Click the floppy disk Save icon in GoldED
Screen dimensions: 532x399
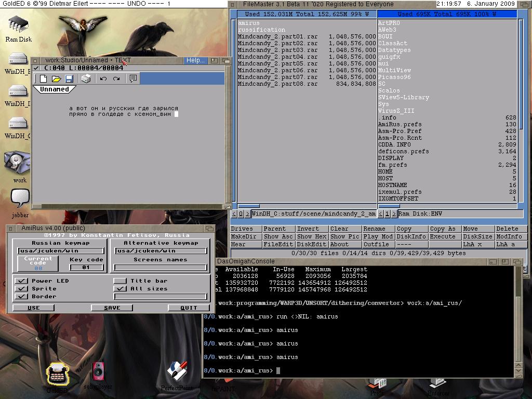click(69, 79)
